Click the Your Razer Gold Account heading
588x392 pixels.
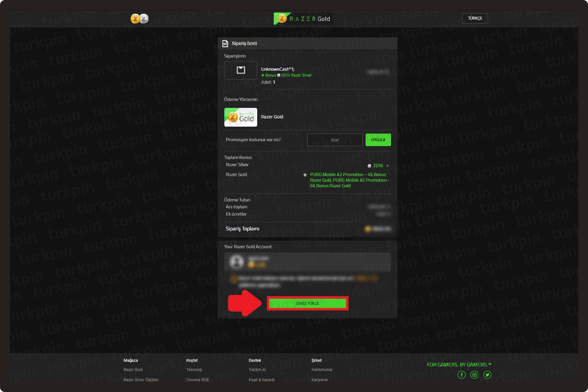coord(248,246)
